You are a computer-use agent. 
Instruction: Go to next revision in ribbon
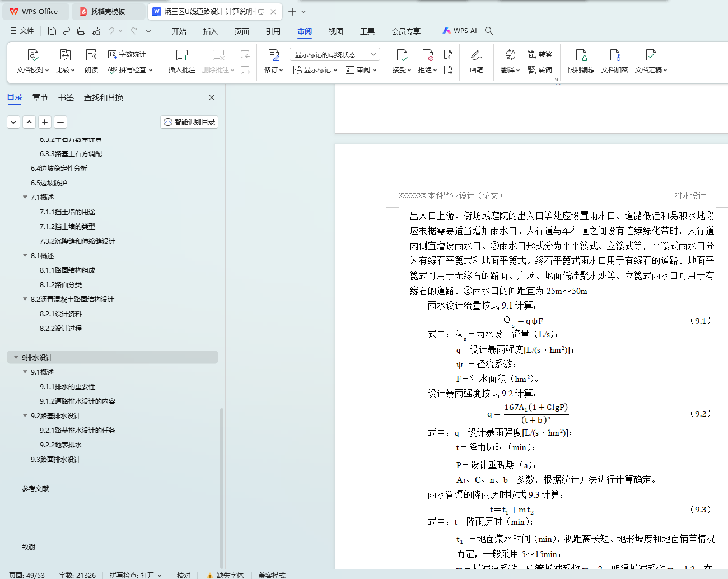[448, 70]
